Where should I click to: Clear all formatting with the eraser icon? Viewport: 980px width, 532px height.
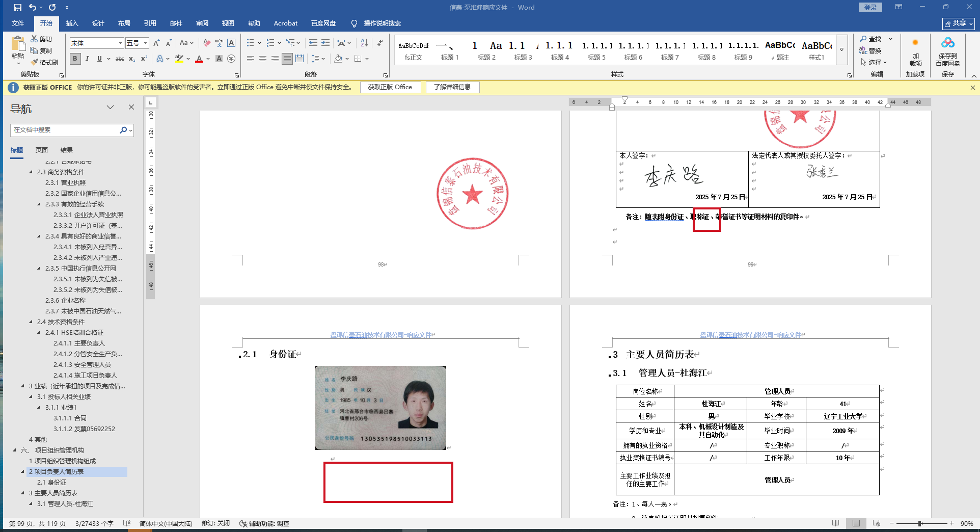(x=207, y=43)
